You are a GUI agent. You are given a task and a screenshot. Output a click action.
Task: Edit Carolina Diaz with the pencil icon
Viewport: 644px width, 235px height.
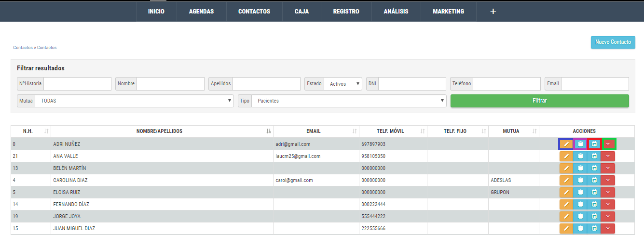566,180
